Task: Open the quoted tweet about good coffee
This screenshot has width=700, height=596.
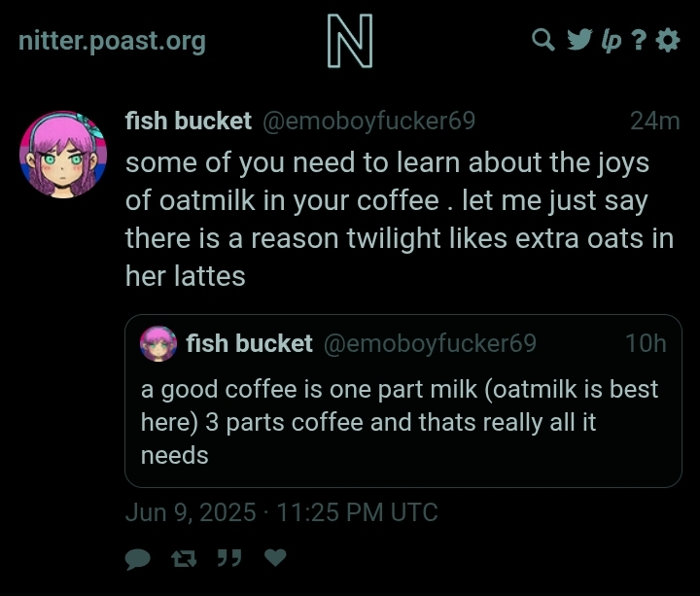Action: 403,401
